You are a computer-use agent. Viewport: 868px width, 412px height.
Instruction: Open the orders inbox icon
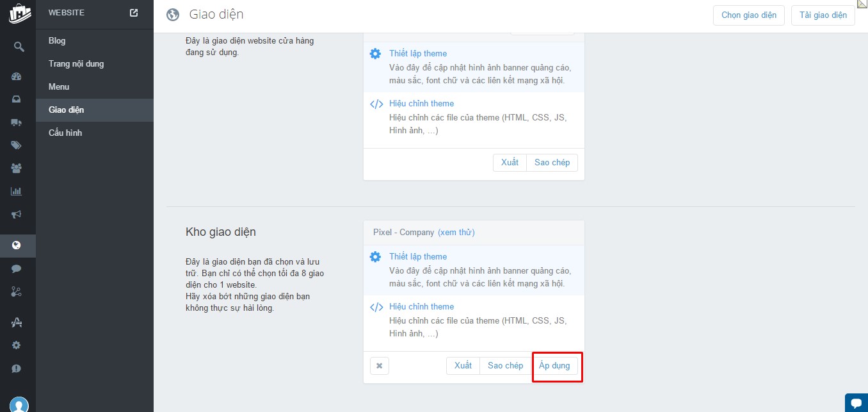pos(17,99)
